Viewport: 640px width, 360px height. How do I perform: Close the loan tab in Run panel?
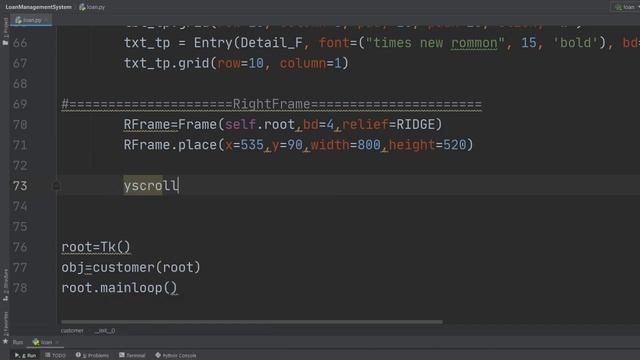57,342
